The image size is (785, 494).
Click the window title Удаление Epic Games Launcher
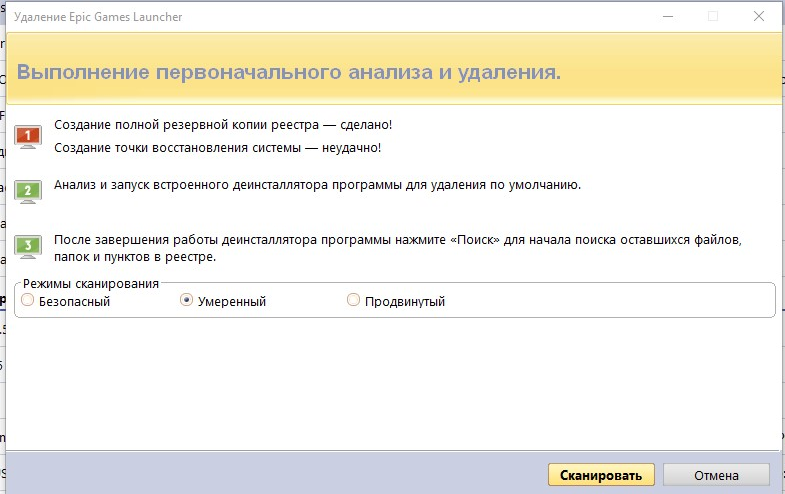98,17
